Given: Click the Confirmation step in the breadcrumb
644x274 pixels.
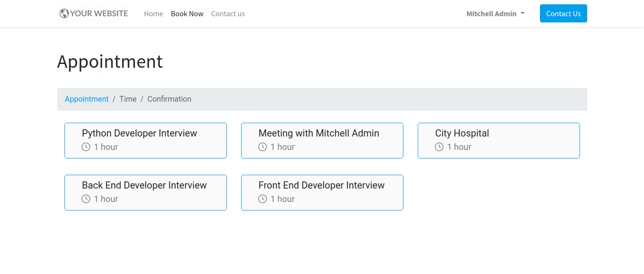Looking at the screenshot, I should point(169,99).
